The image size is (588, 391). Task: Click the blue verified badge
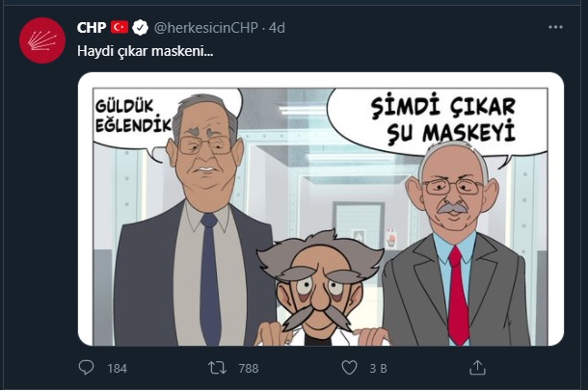pyautogui.click(x=139, y=27)
